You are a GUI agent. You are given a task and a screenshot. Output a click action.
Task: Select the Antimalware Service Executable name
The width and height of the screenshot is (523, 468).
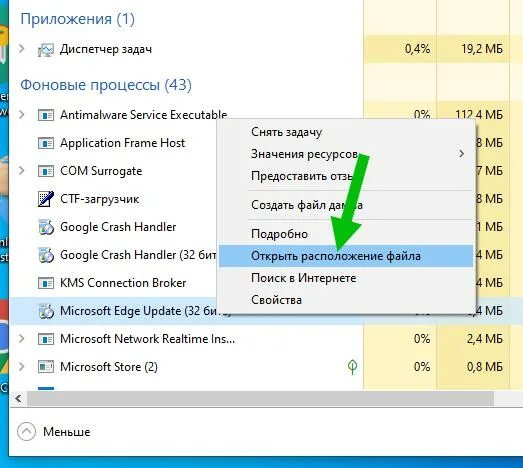[144, 115]
